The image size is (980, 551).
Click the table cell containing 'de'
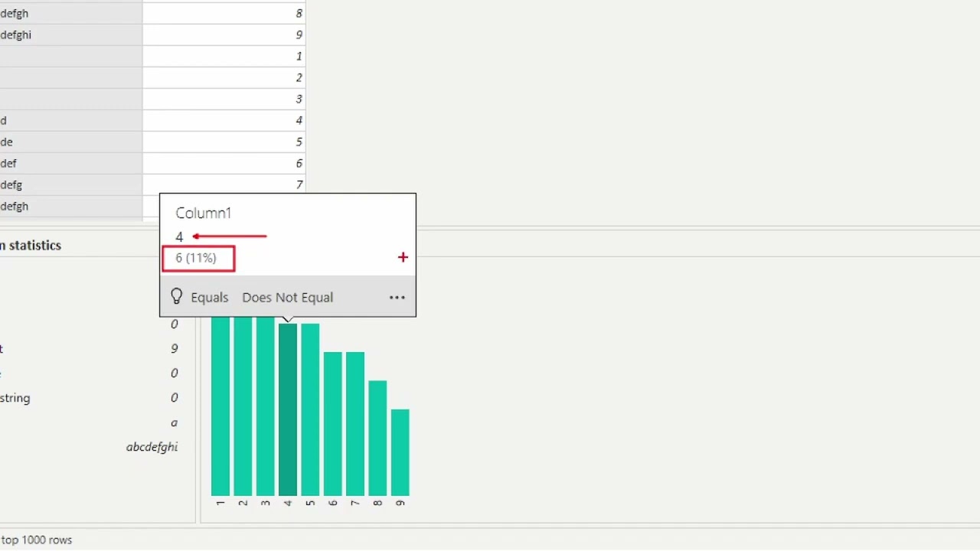[71, 142]
